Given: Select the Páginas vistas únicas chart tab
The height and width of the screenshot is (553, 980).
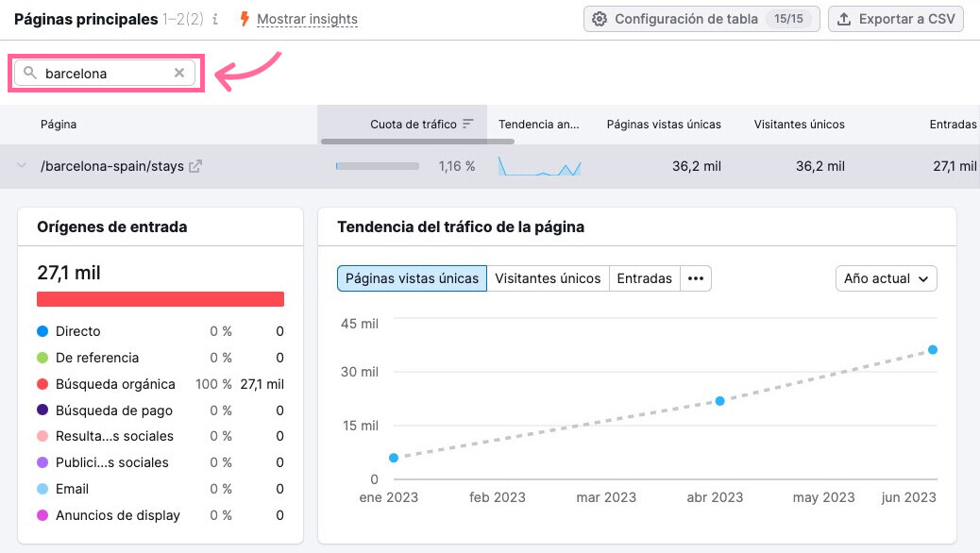Looking at the screenshot, I should 412,278.
